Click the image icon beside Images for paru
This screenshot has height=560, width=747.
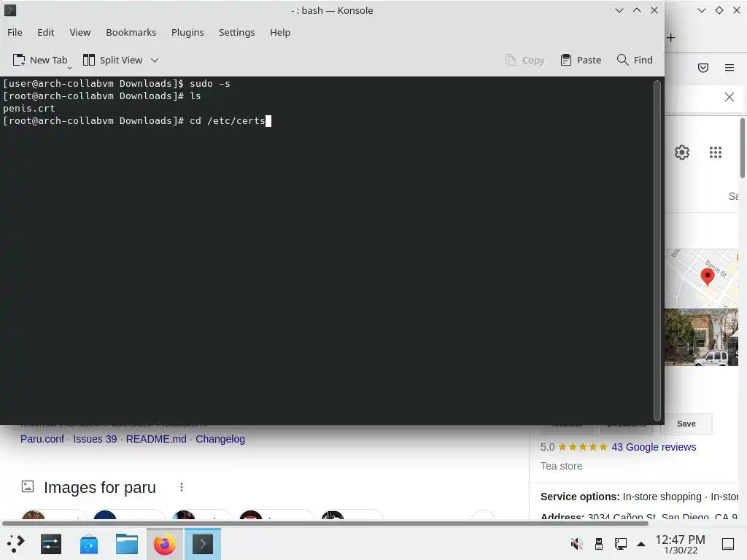(28, 486)
